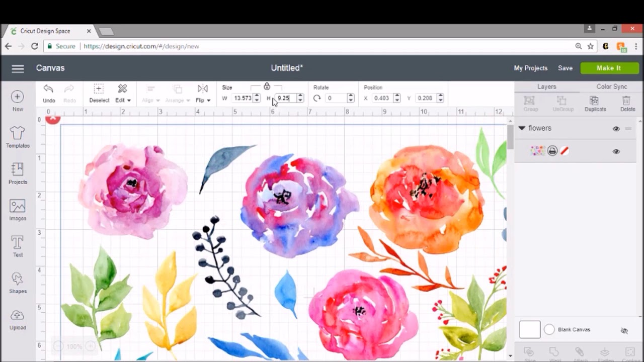Image resolution: width=644 pixels, height=362 pixels.
Task: Click the Blank Canvas circle color
Action: [549, 330]
